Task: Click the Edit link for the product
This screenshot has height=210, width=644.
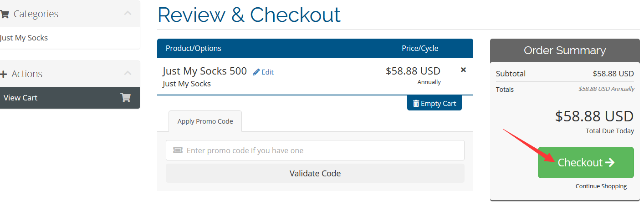Action: click(x=267, y=72)
